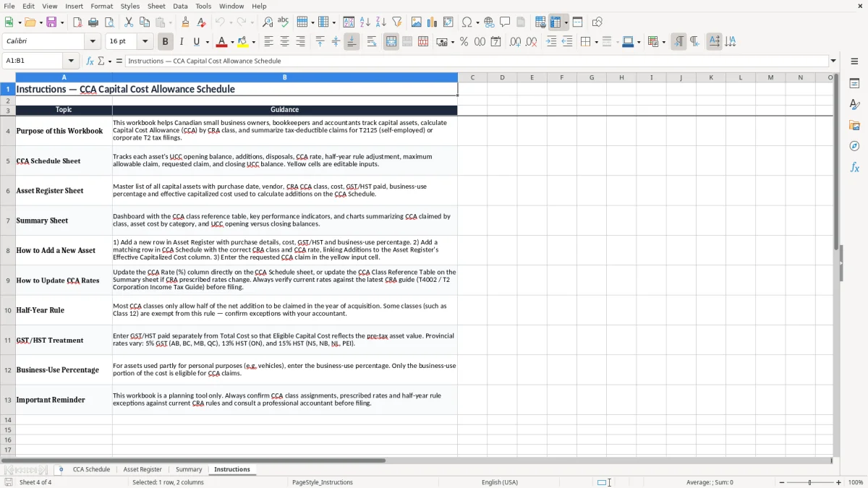Click the status bar zoom slider
This screenshot has height=488, width=868.
(x=810, y=482)
